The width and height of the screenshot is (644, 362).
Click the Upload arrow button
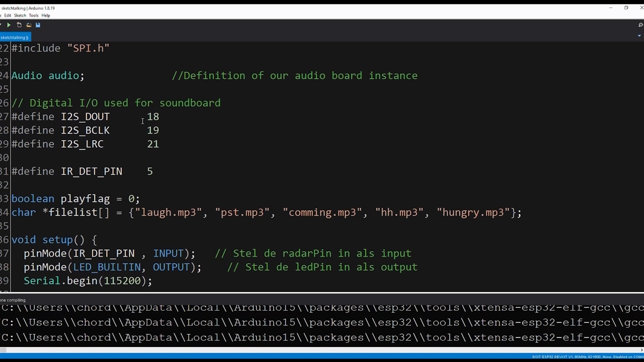(x=9, y=25)
